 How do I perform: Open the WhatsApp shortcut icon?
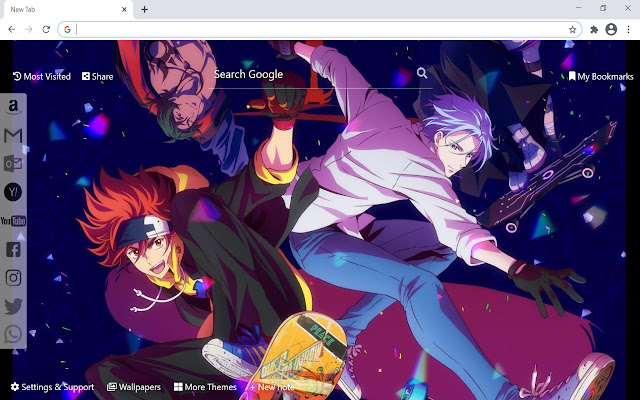point(13,334)
